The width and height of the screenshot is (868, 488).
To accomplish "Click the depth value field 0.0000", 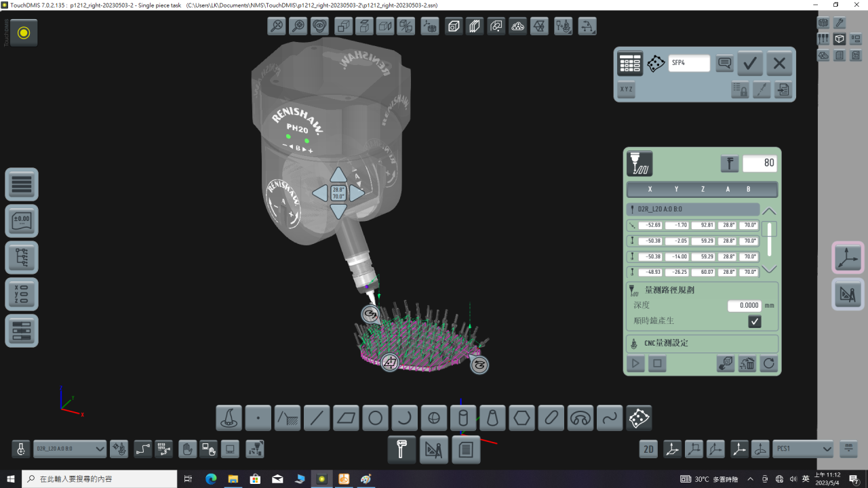I will pyautogui.click(x=744, y=306).
